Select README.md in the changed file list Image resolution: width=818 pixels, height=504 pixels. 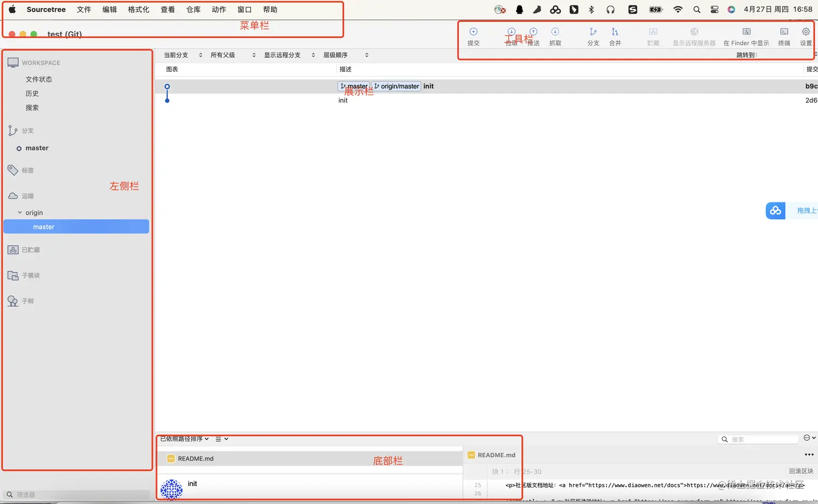[310, 459]
